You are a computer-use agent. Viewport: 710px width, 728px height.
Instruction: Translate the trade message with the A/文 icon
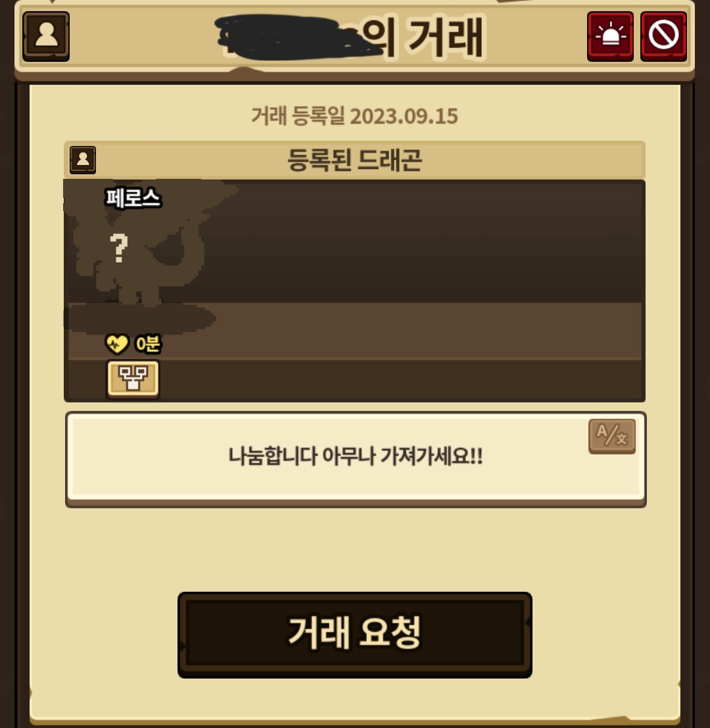pyautogui.click(x=611, y=437)
